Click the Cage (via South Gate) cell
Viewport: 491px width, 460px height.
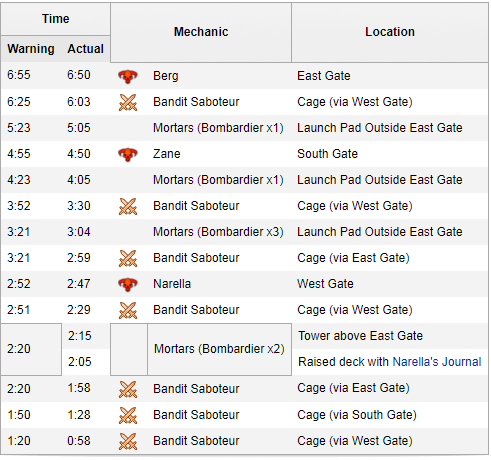[x=390, y=415]
